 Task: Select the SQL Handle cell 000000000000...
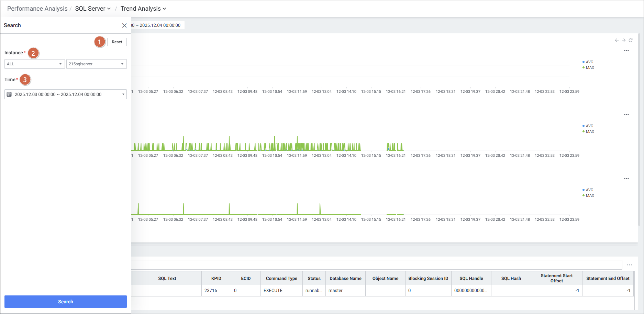(471, 291)
